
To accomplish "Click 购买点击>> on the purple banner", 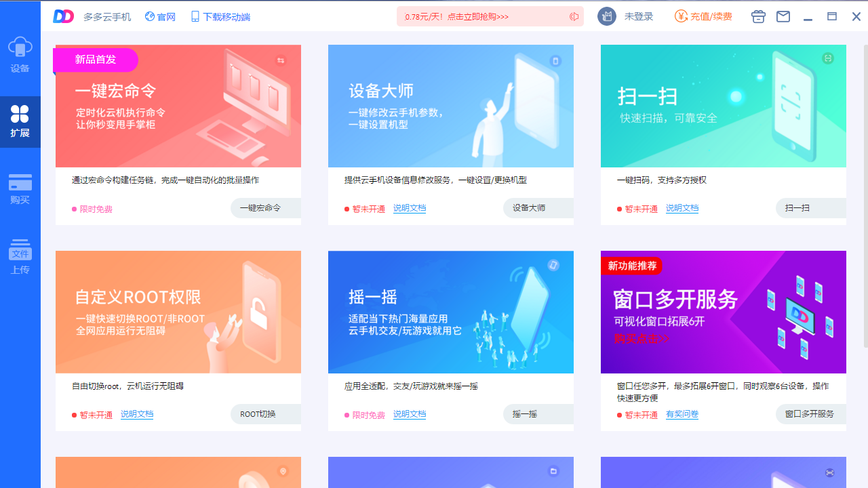I will (x=642, y=338).
